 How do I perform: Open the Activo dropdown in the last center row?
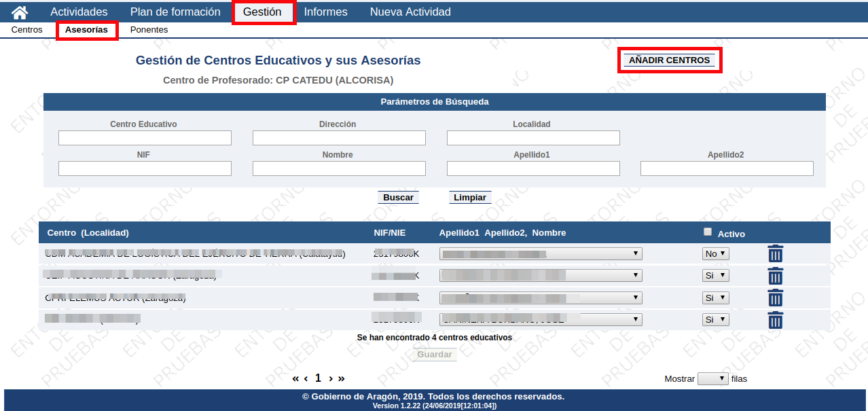715,319
